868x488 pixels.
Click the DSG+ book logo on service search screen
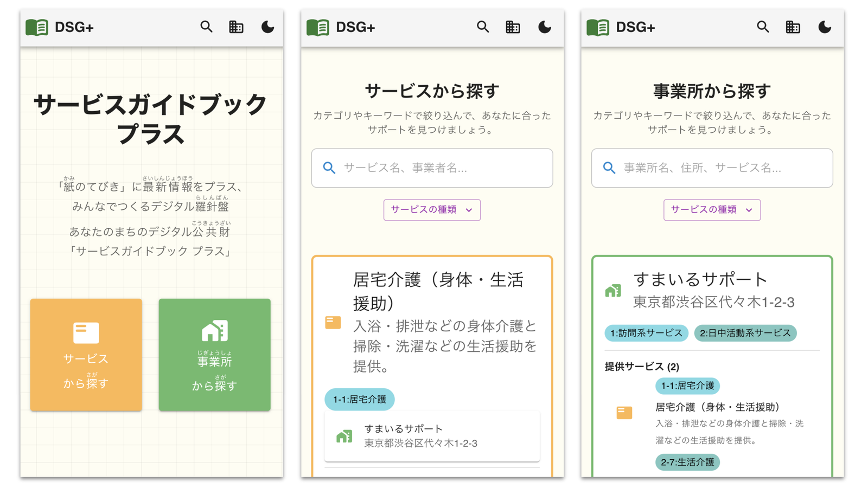318,27
